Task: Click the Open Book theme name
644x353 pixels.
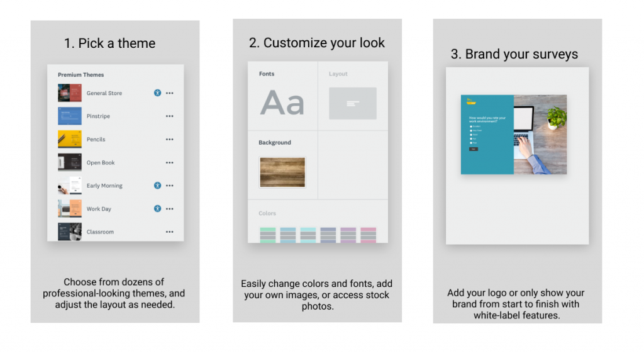Action: pos(101,163)
